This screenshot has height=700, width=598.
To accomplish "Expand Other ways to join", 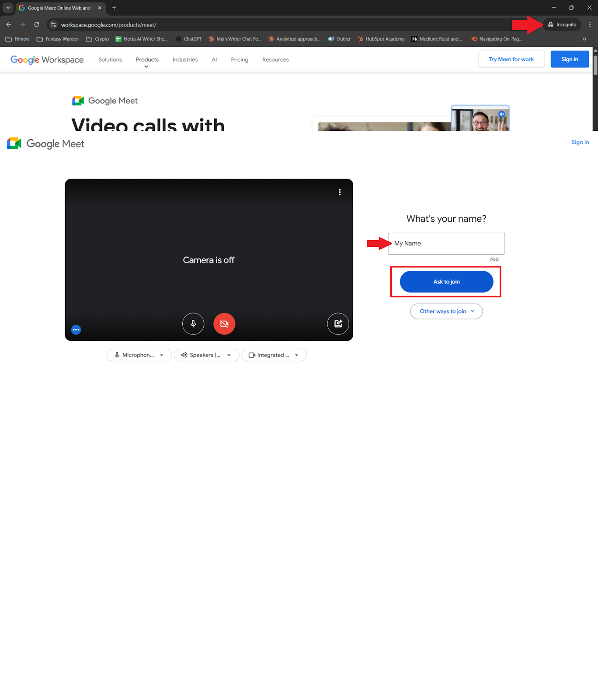I will (x=446, y=311).
